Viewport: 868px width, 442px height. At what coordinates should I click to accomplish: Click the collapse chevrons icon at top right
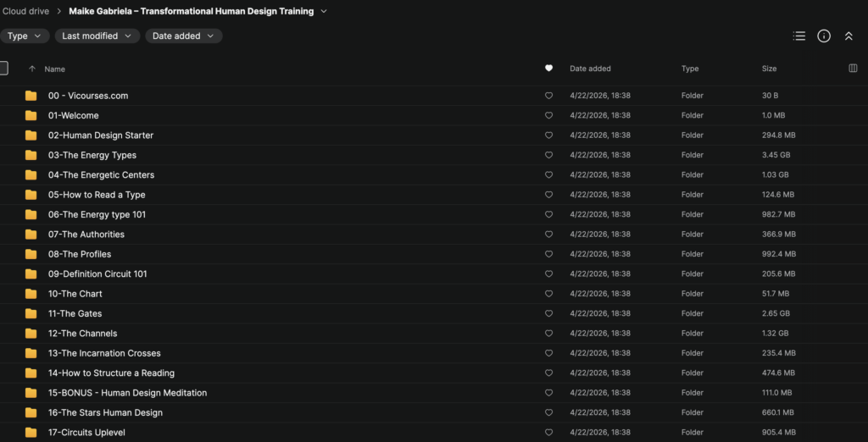[849, 36]
